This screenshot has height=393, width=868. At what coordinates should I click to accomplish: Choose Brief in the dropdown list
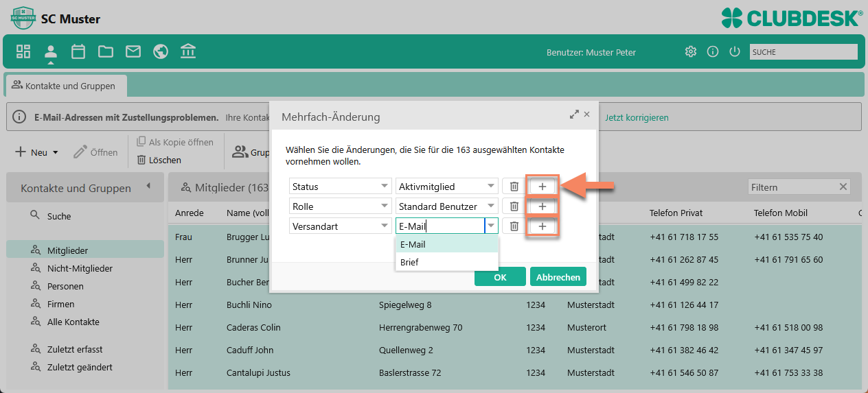click(447, 262)
